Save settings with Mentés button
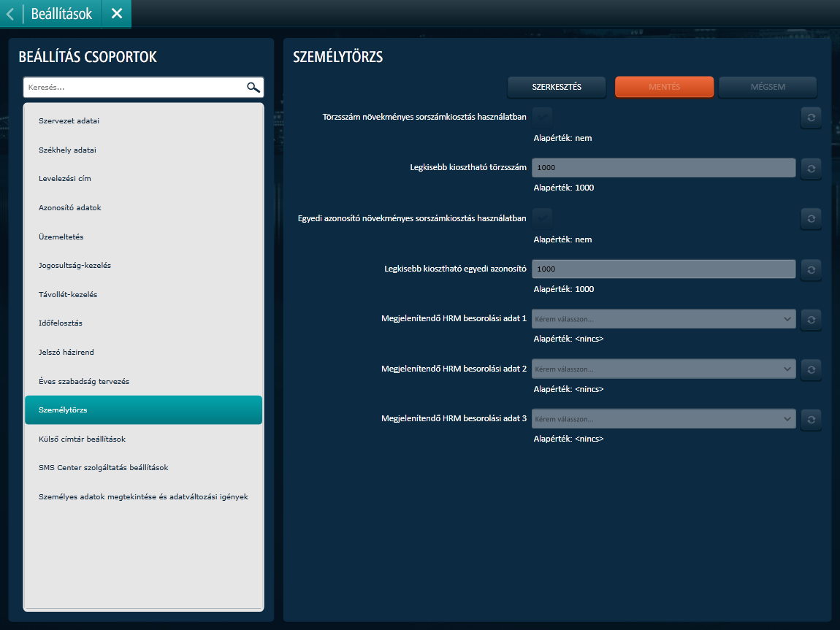Image resolution: width=840 pixels, height=630 pixels. tap(664, 87)
